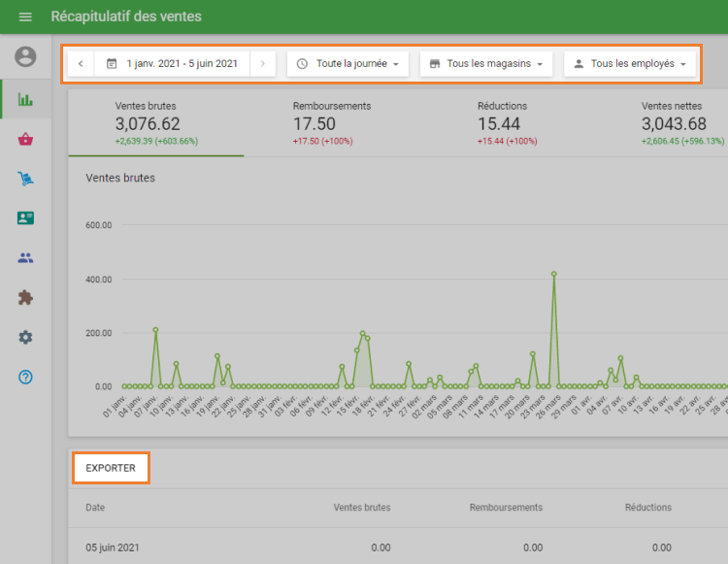Switch to the Réductions tab
Viewport: 728px width, 564px height.
[x=502, y=122]
